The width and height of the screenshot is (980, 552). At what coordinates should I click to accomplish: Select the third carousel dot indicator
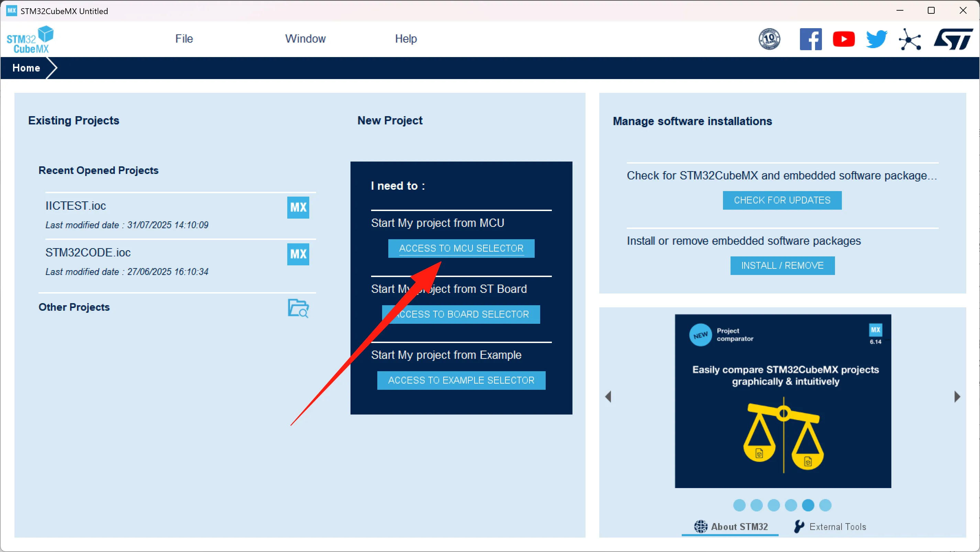tap(774, 505)
